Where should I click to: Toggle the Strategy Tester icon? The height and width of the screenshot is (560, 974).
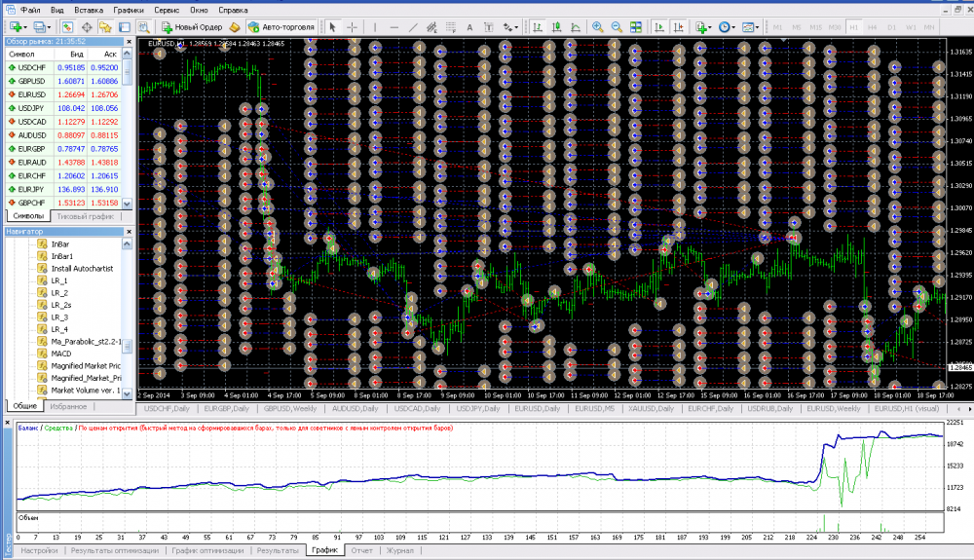click(x=143, y=26)
